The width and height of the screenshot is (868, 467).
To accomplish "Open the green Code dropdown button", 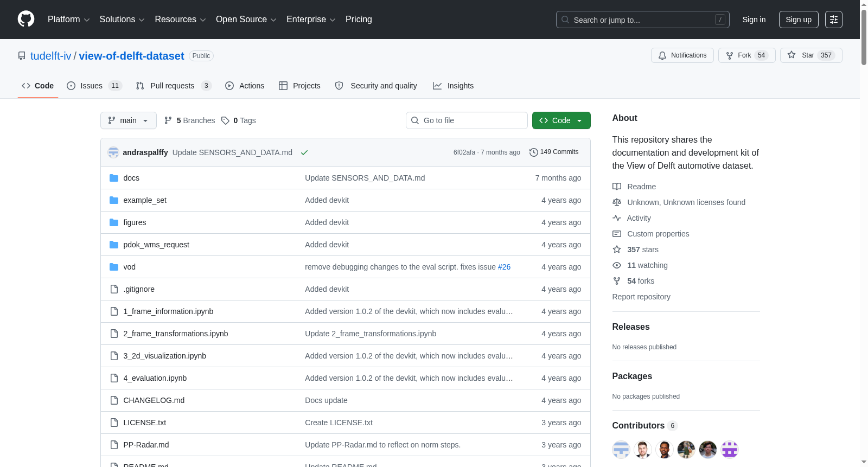I will click(561, 120).
